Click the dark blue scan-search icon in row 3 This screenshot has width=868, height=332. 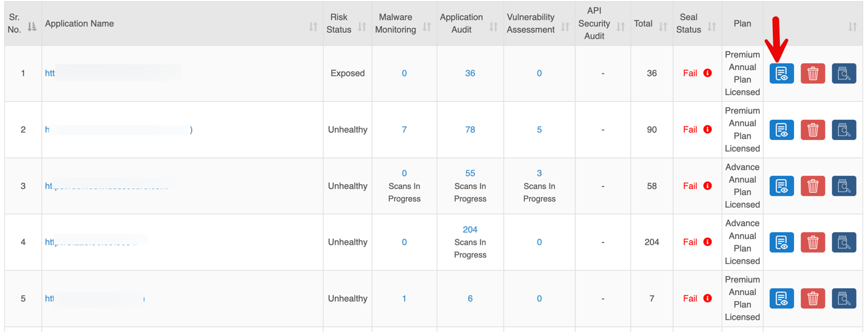pyautogui.click(x=844, y=186)
